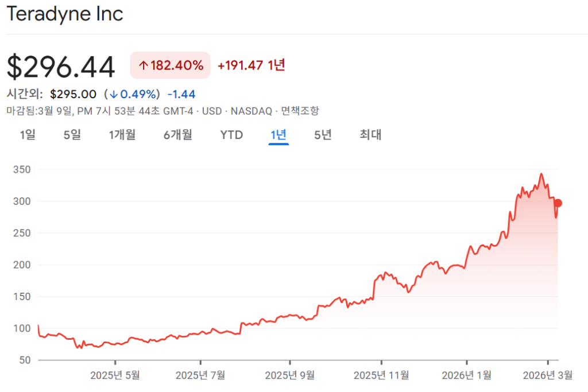Click the active 1년 tab
This screenshot has height=392, width=588.
(278, 135)
